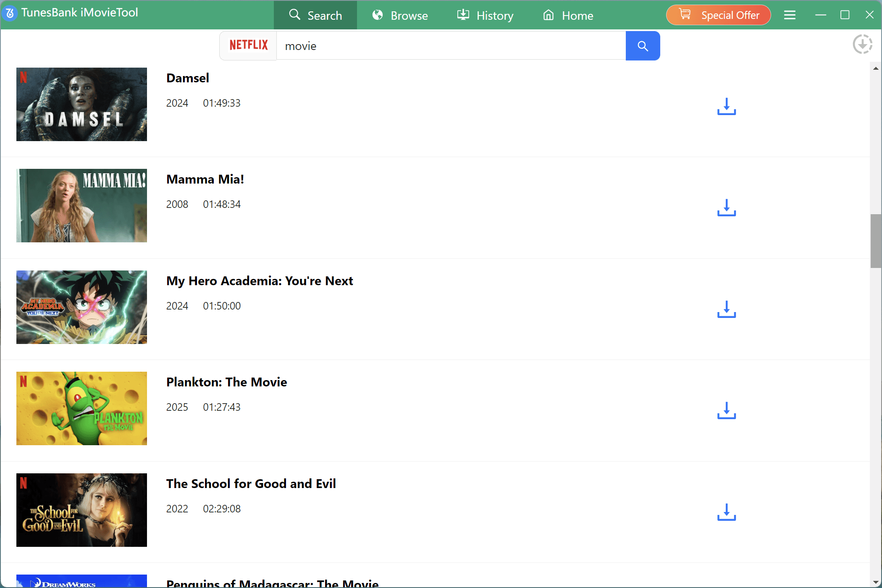Click the TunesBank app logo
Screen dimensions: 882x588
click(x=10, y=13)
